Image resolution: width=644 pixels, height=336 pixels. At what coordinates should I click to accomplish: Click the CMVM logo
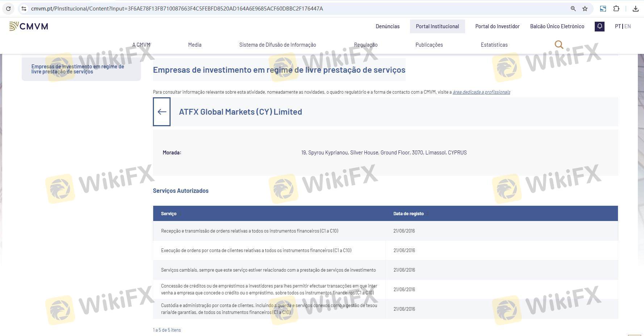(x=29, y=26)
